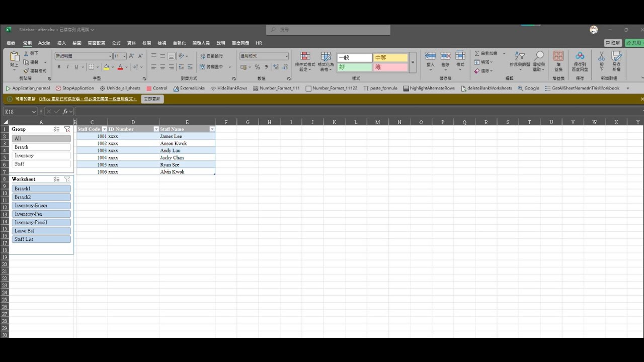Open Conditional Formatting menu
This screenshot has height=362, width=644.
pos(305,61)
